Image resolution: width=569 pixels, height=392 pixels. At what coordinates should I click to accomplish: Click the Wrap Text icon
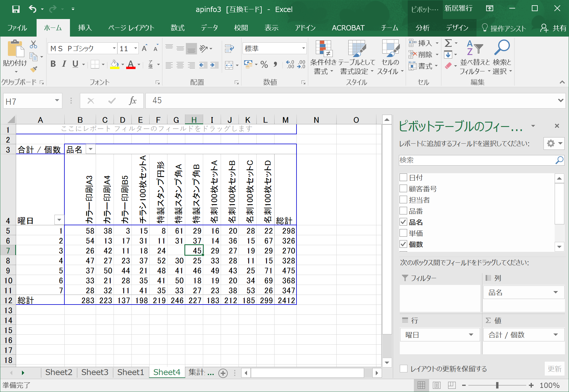(229, 48)
